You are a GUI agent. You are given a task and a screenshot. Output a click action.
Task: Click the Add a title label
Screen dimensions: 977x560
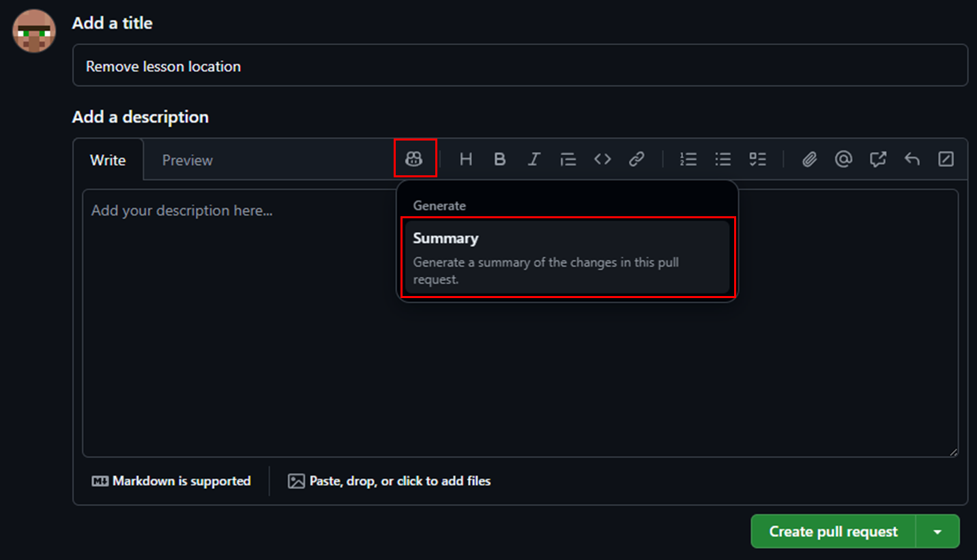pos(112,23)
